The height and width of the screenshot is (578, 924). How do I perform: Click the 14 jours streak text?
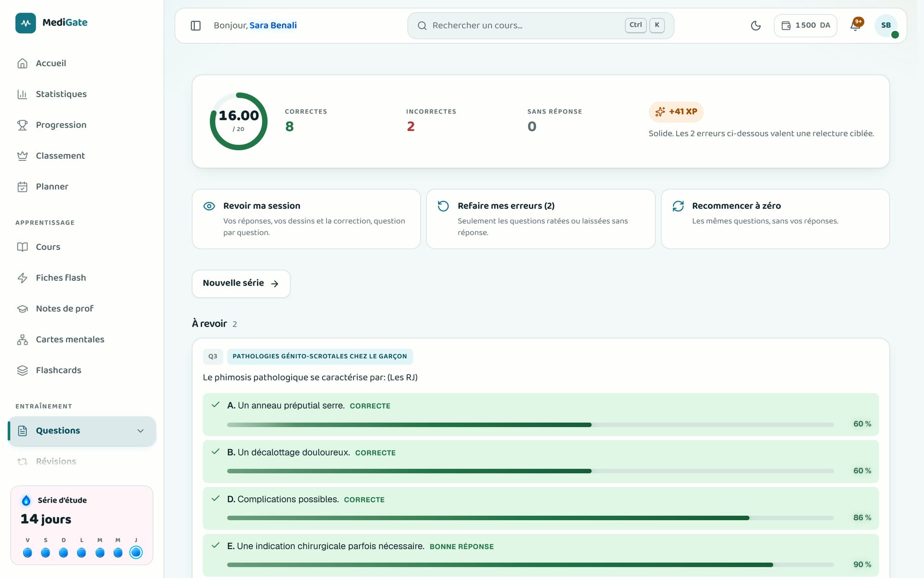46,519
